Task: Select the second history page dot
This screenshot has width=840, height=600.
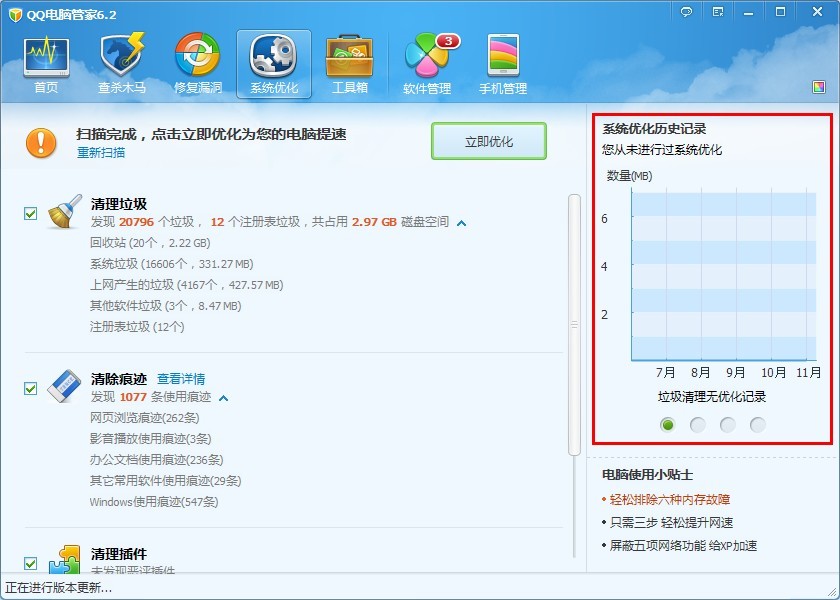Action: point(698,425)
